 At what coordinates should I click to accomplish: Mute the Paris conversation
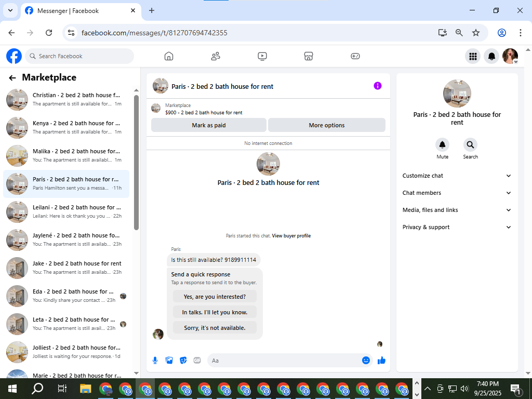443,145
